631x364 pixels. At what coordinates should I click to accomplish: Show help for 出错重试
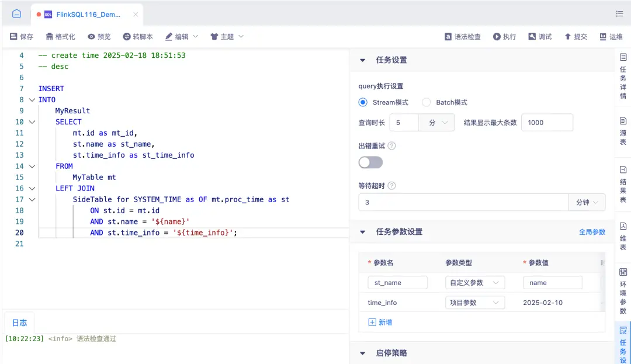pos(391,145)
